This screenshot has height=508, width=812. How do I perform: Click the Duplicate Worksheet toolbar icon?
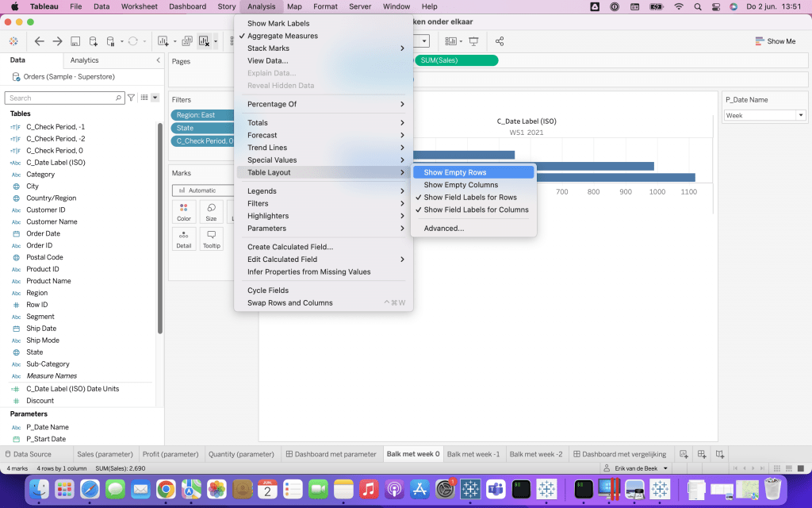(x=187, y=41)
